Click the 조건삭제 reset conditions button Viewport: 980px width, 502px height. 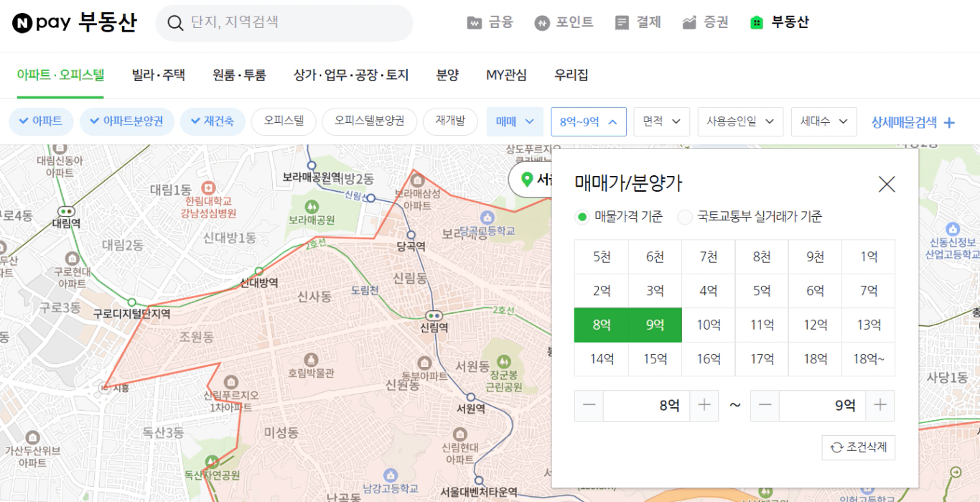(859, 447)
